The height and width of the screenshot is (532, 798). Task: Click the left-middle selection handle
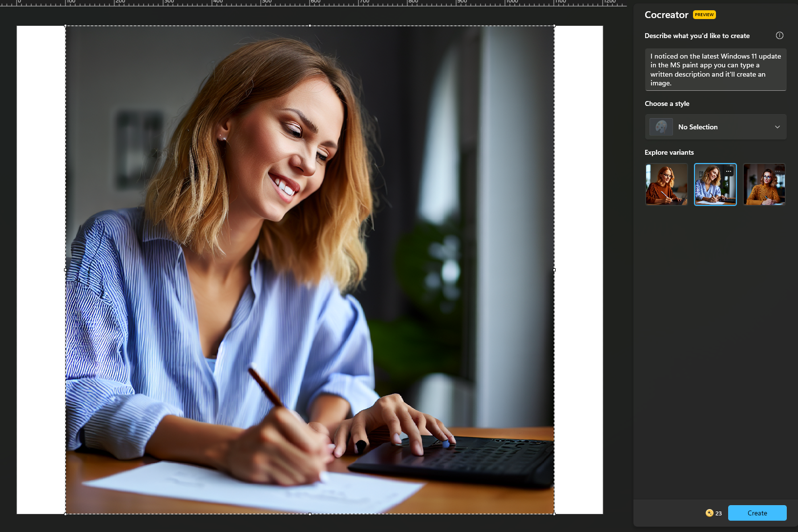click(x=66, y=270)
